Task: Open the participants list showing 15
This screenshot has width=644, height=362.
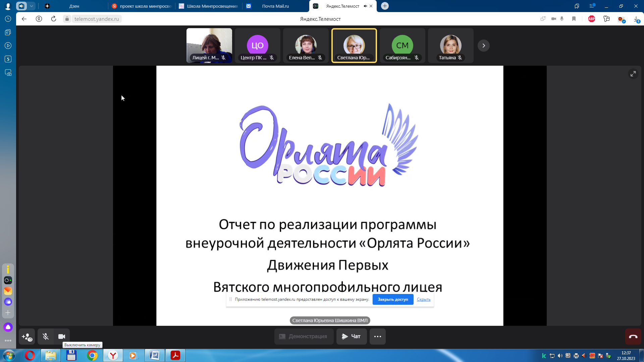Action: click(x=27, y=337)
